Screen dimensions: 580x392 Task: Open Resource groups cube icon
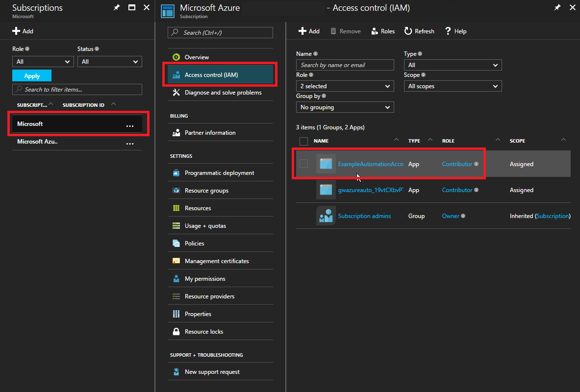176,191
